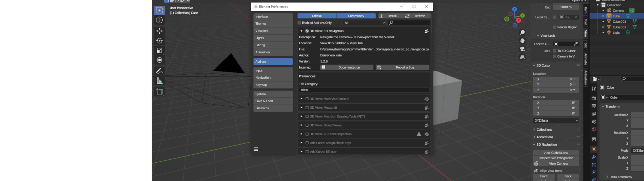
Task: Select the Rotate tool icon
Action: (x=159, y=41)
